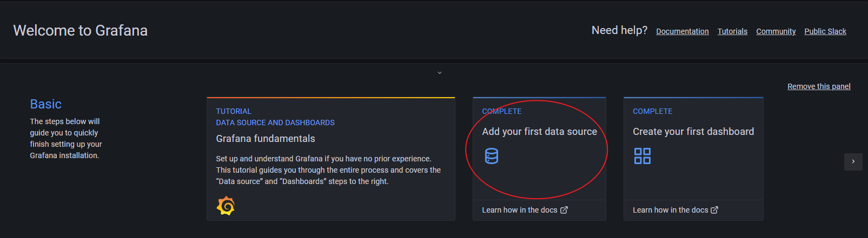Open the Documentation link
This screenshot has width=868, height=238.
coord(682,31)
